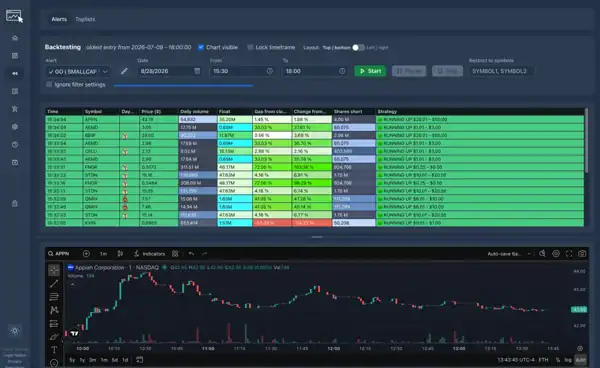The image size is (600, 368).
Task: Select the chart patterns tool
Action: pyautogui.click(x=54, y=310)
